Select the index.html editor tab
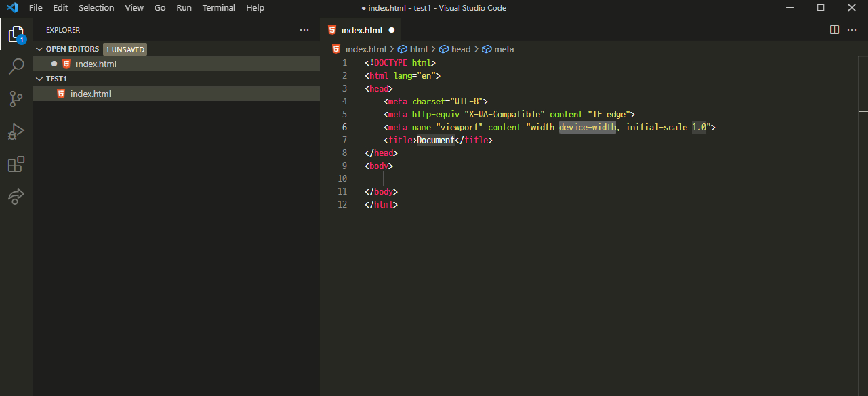868x396 pixels. pyautogui.click(x=361, y=30)
